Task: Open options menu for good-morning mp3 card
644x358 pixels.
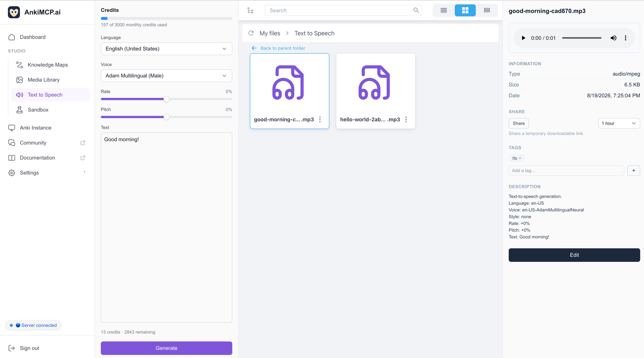Action: [320, 120]
